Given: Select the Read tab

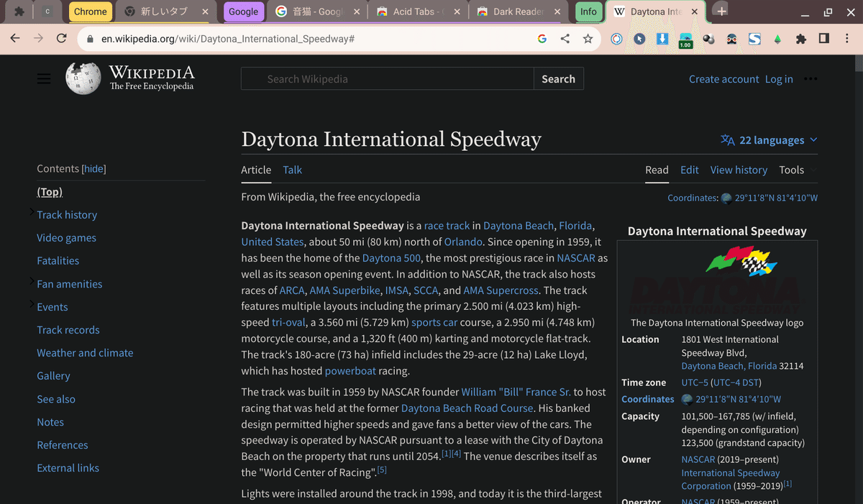Looking at the screenshot, I should [657, 170].
